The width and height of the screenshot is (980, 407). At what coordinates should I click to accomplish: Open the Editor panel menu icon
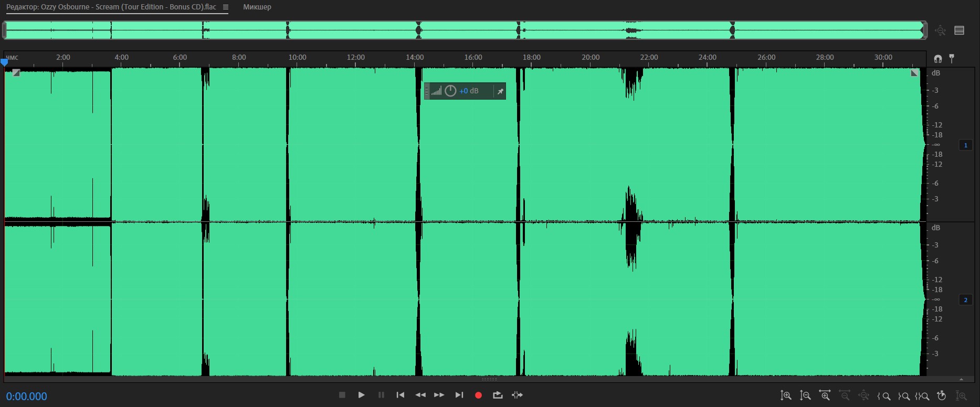point(225,7)
